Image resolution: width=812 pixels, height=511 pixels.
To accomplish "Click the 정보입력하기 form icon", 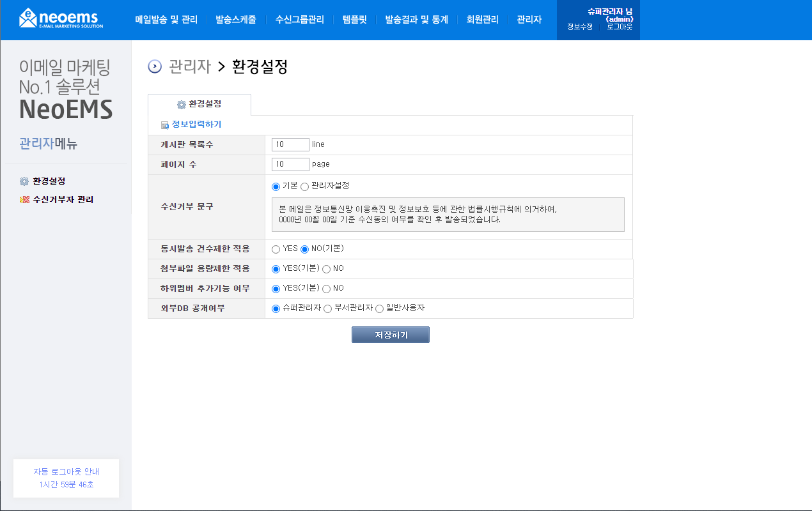I will point(165,125).
